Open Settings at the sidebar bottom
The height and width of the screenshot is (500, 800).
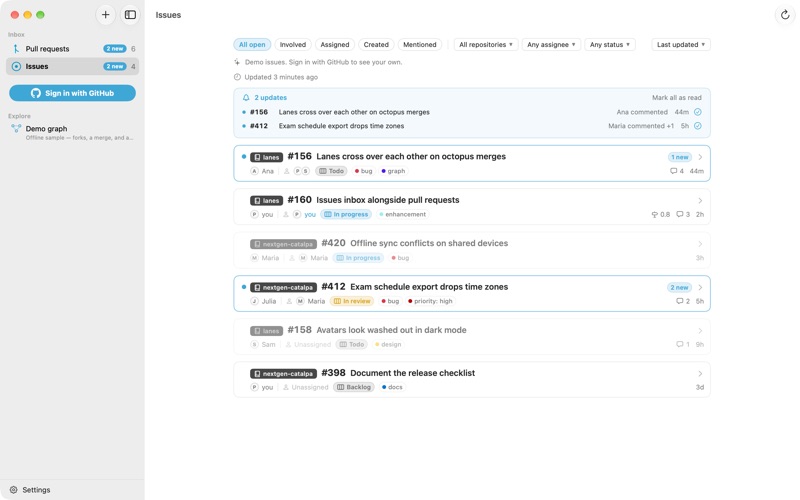coord(31,490)
